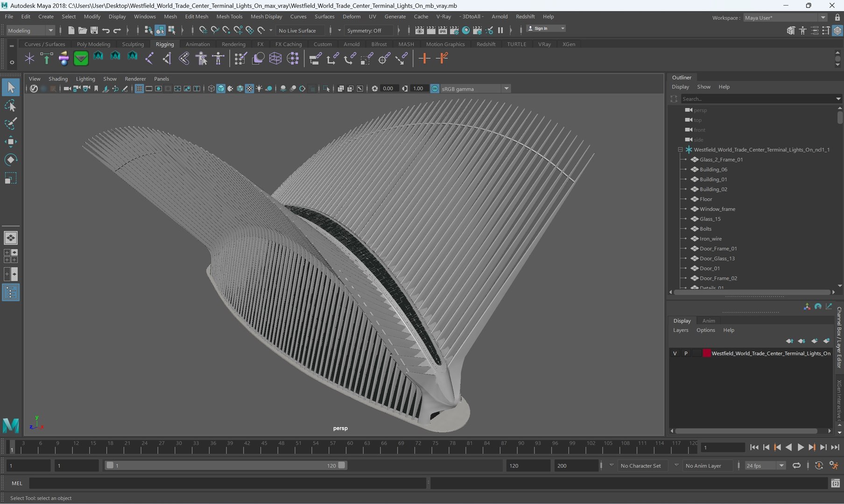Click the Play Forwards button
This screenshot has width=844, height=504.
800,447
